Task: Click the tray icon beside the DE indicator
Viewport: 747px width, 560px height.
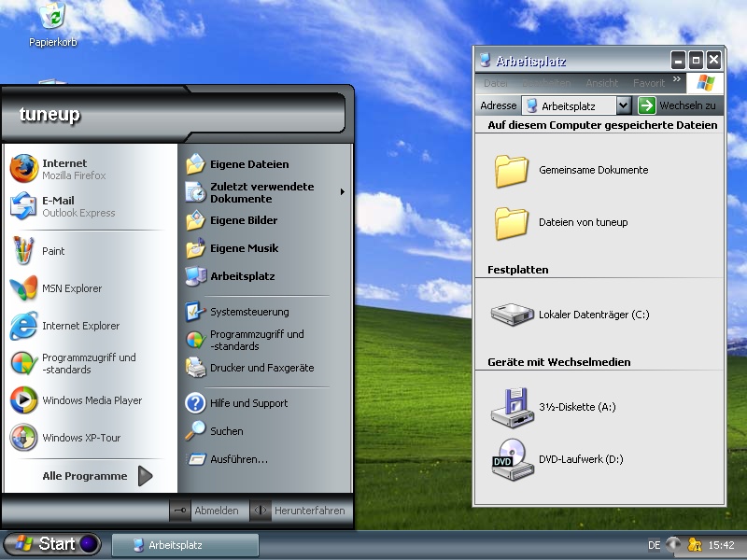Action: point(673,544)
